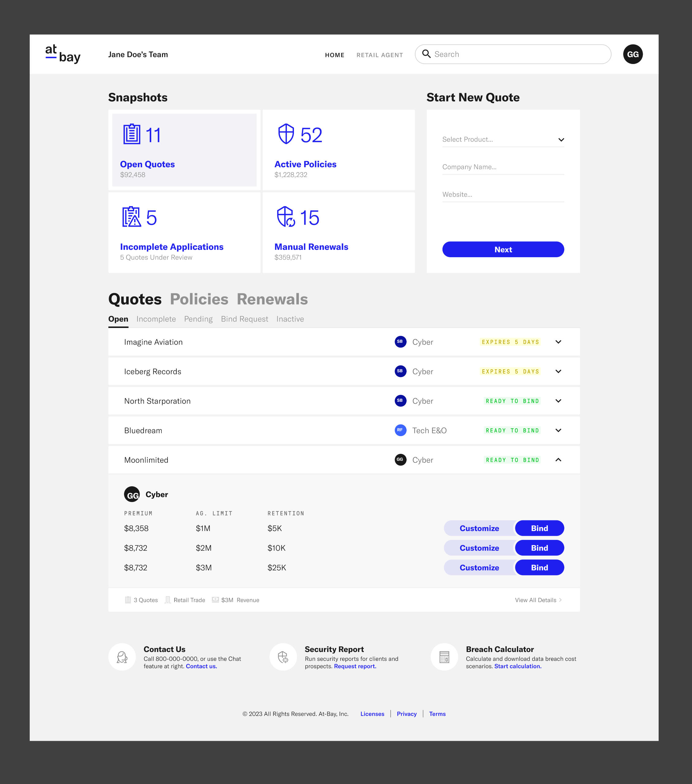Click the Breach Calculator icon
The width and height of the screenshot is (692, 784).
click(444, 657)
